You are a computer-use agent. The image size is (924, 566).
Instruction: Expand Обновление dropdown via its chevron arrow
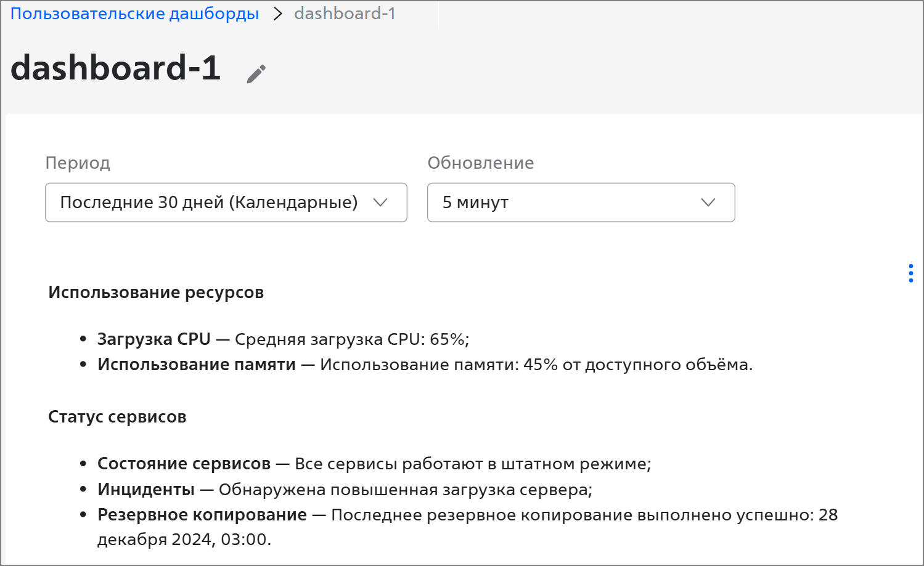point(708,202)
